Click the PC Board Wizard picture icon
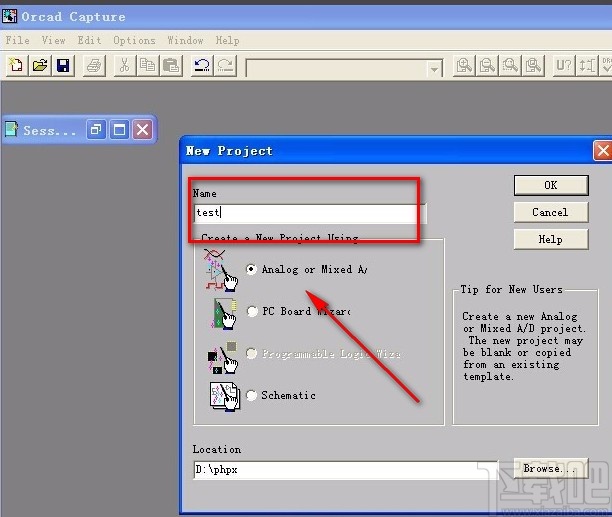The image size is (612, 517). (224, 314)
